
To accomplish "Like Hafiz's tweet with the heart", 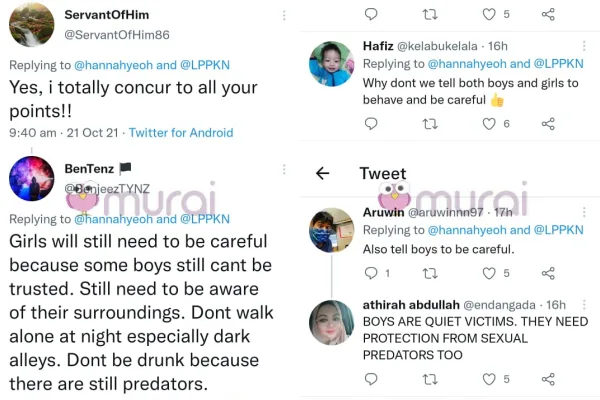I will tap(489, 124).
